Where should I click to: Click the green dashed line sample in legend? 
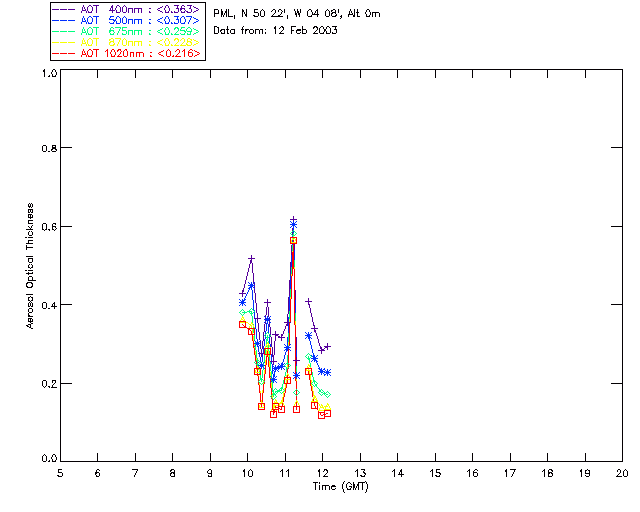64,31
